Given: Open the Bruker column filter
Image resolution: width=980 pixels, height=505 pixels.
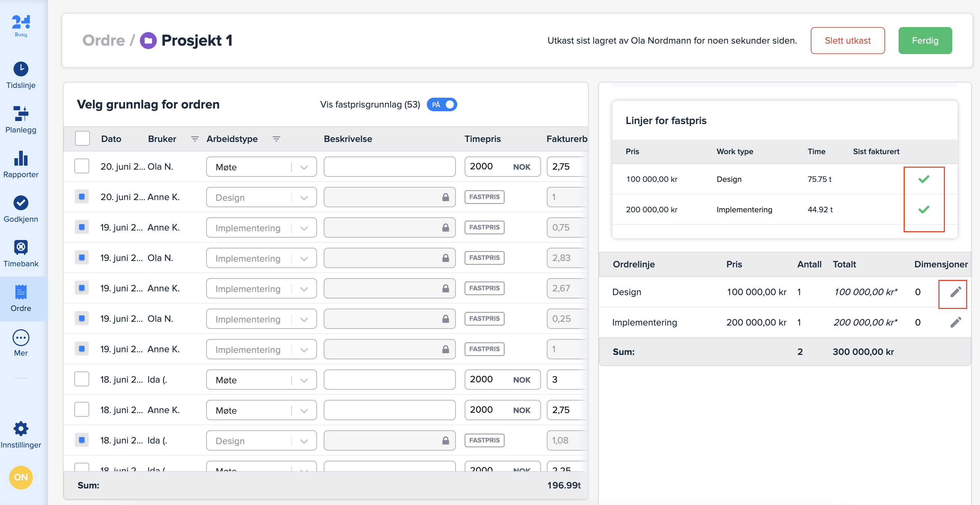Looking at the screenshot, I should [195, 139].
